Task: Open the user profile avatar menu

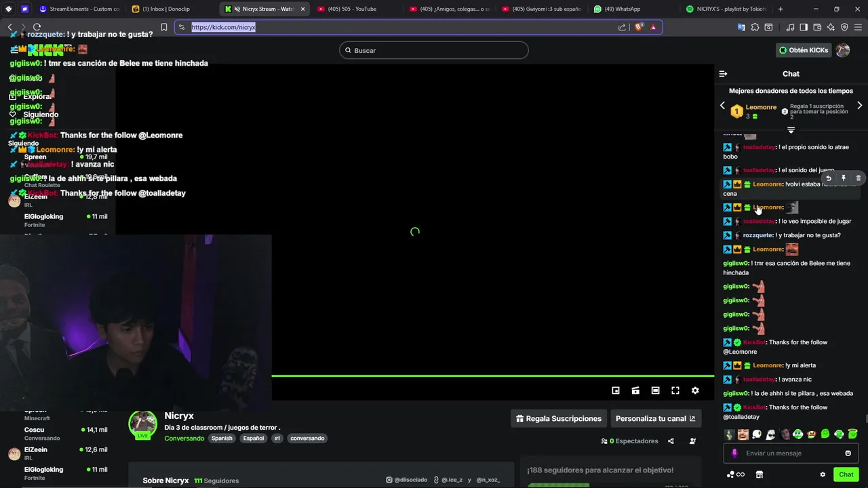Action: pos(843,50)
